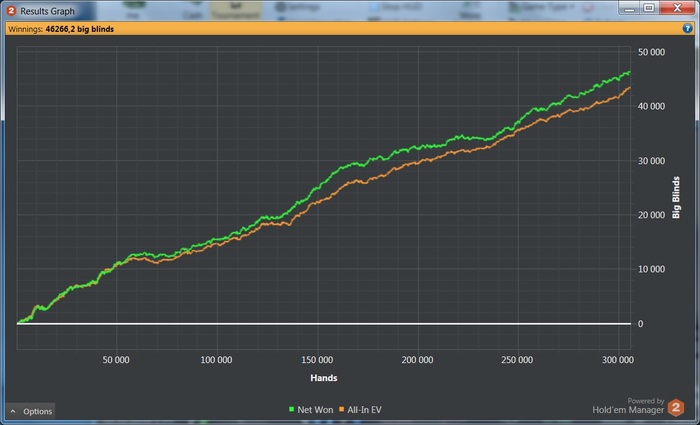Click the 200 000 hands axis label
This screenshot has width=700, height=425.
417,360
